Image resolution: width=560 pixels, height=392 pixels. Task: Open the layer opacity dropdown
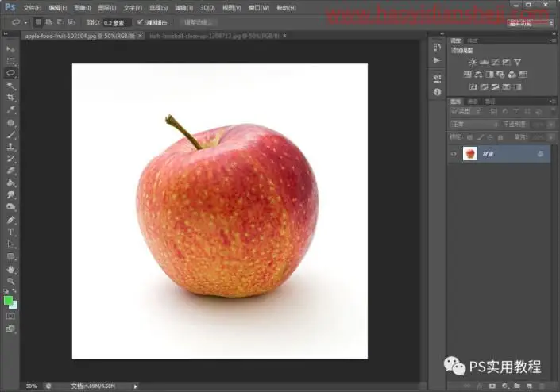point(551,124)
